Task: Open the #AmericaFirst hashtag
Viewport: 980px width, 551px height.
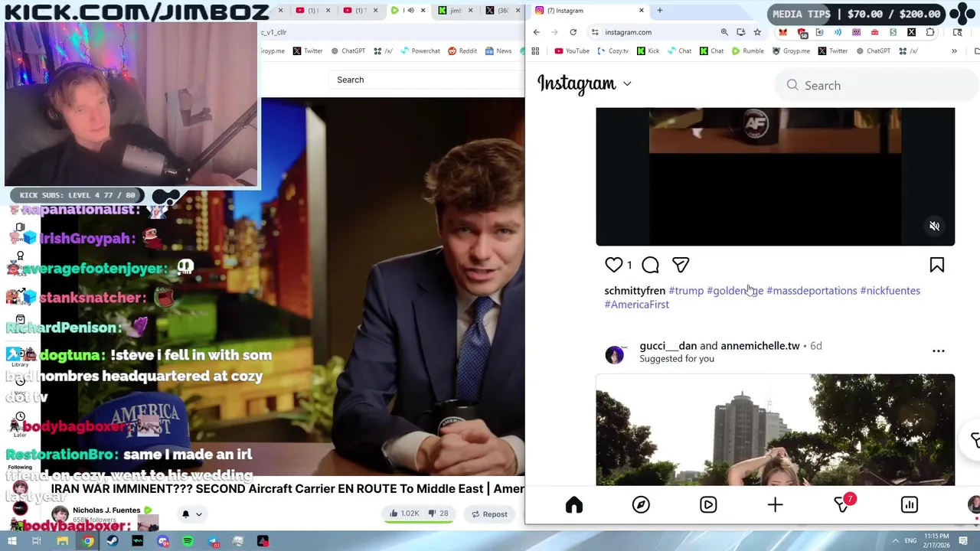Action: (636, 305)
